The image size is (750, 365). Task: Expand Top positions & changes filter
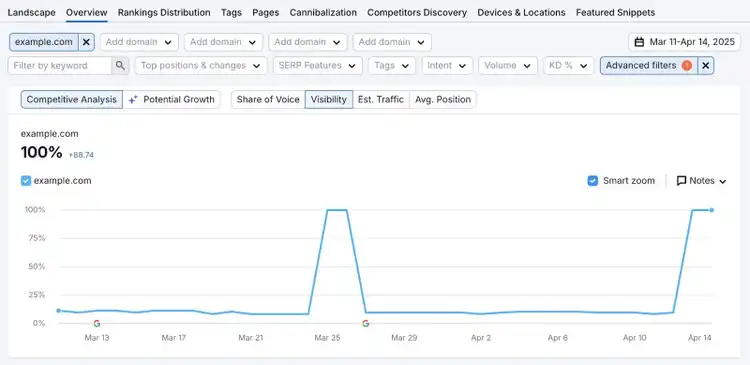click(201, 66)
